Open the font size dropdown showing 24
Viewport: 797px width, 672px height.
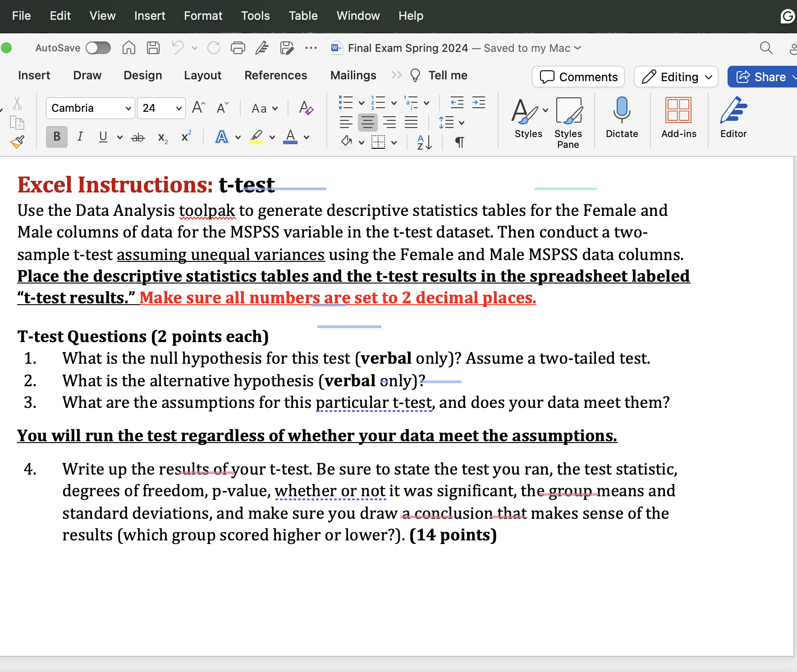161,108
